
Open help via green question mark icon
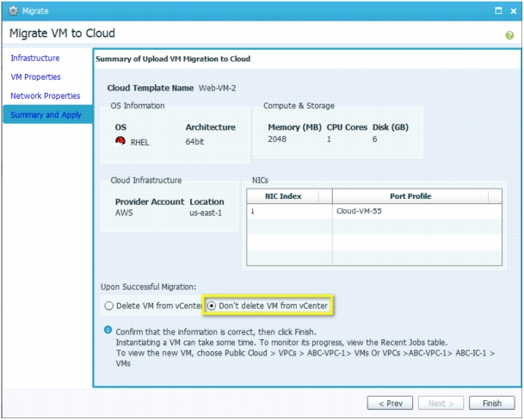[509, 35]
